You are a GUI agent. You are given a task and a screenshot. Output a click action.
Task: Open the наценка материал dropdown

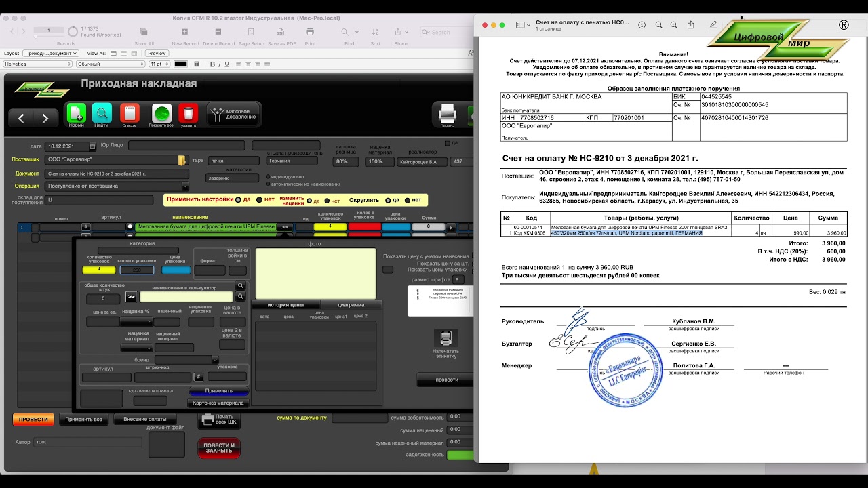click(137, 348)
